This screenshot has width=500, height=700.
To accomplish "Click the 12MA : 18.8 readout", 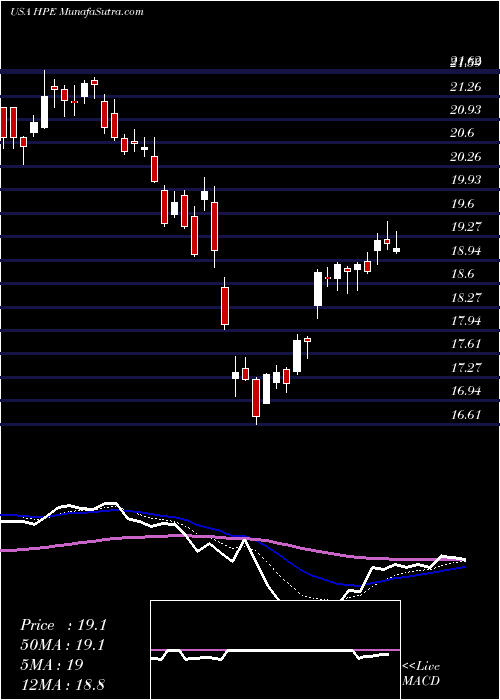I will pos(63,684).
